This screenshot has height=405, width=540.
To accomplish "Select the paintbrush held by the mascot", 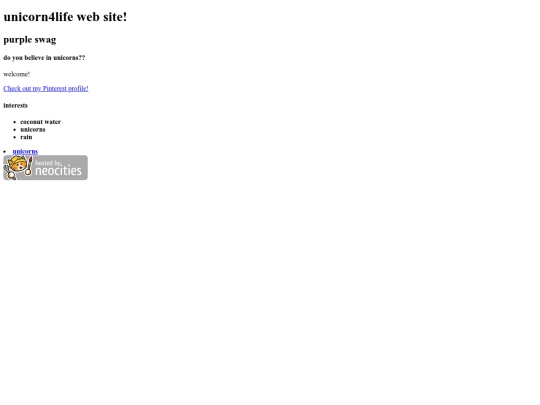I will tap(29, 166).
